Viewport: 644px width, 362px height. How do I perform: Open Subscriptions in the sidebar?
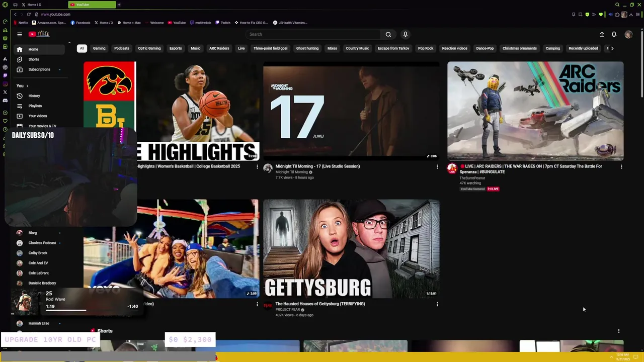[x=39, y=69]
